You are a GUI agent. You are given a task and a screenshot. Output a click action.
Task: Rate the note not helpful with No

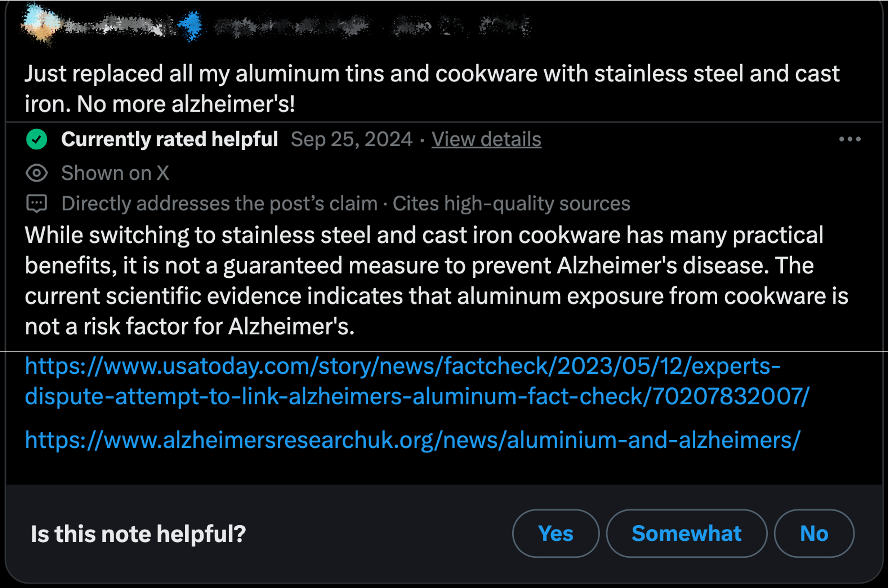(814, 533)
